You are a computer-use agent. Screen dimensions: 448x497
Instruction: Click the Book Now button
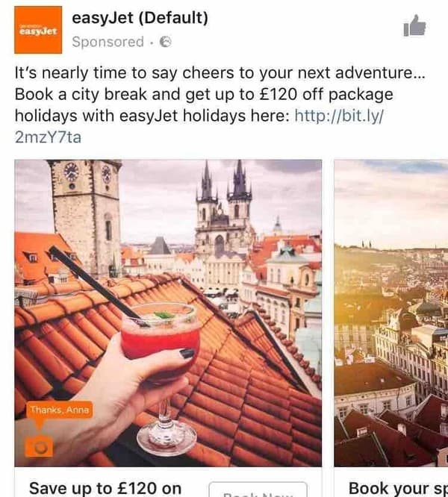tap(258, 490)
